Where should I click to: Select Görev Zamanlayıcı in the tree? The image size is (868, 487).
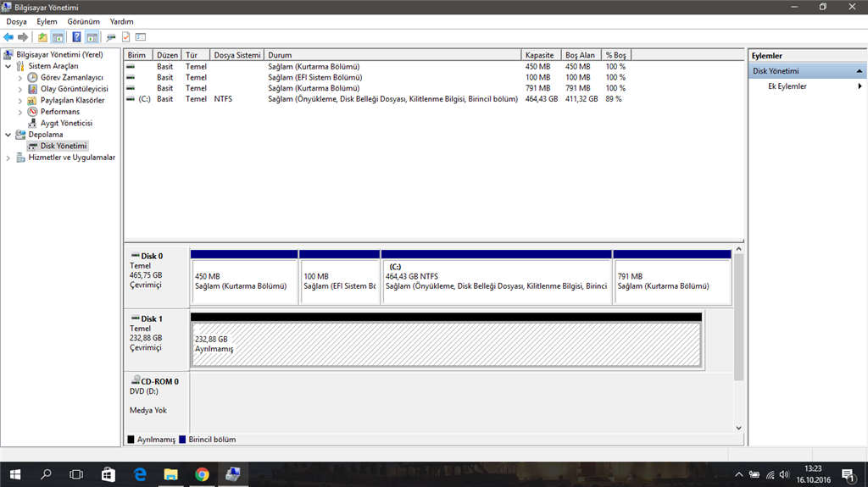(x=71, y=77)
